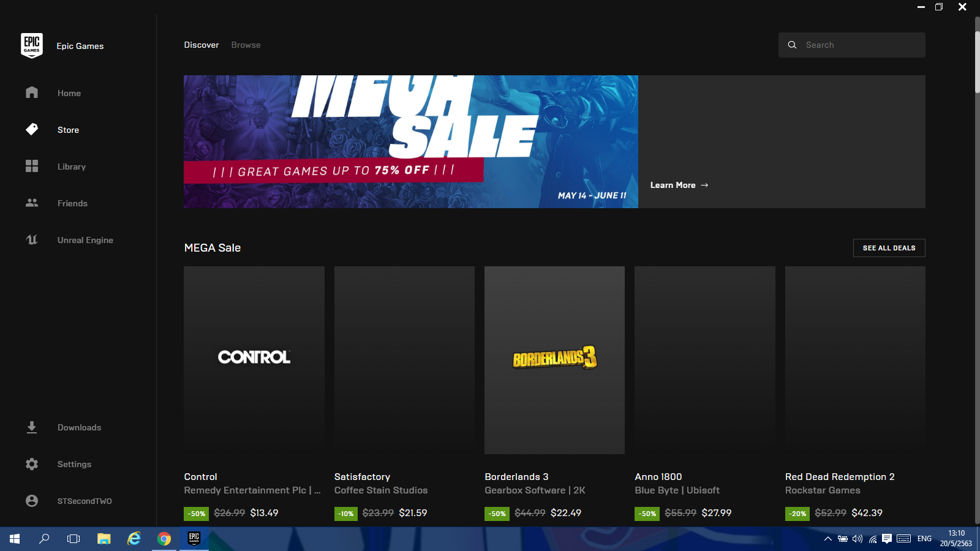This screenshot has width=980, height=551.
Task: Click the Blue Byte | Ubisoft text
Action: click(x=677, y=490)
